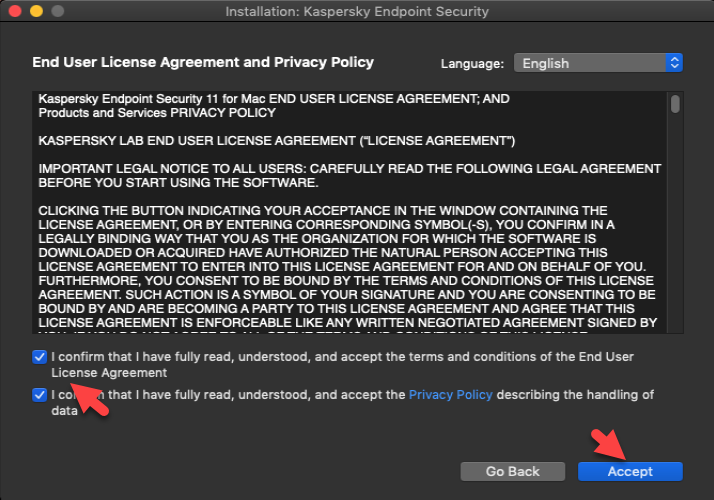Open the Language dropdown showing English
Image resolution: width=714 pixels, height=500 pixels.
598,63
